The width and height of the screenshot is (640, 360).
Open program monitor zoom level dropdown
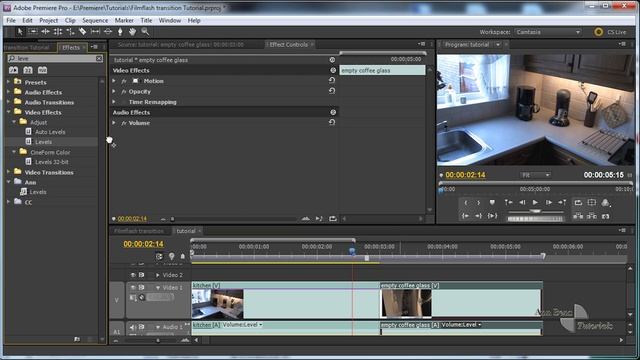[x=535, y=175]
